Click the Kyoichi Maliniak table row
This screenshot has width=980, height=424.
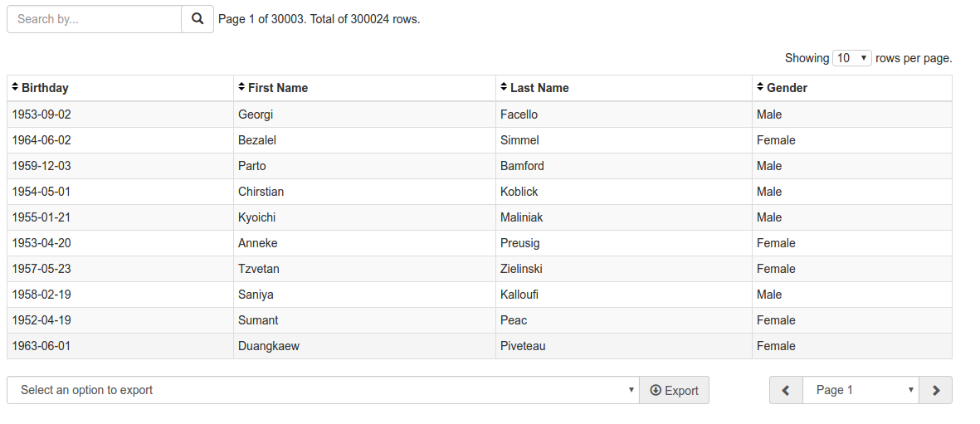click(480, 217)
